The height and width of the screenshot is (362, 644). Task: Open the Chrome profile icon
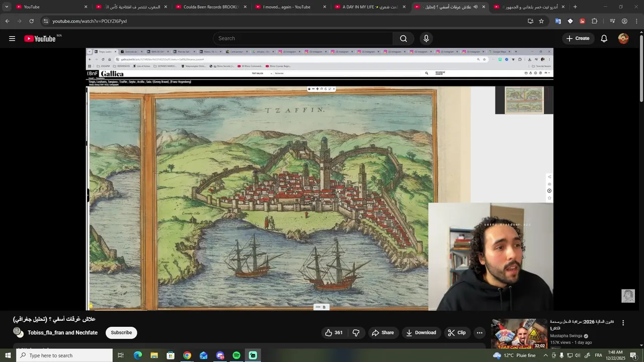pos(624,21)
